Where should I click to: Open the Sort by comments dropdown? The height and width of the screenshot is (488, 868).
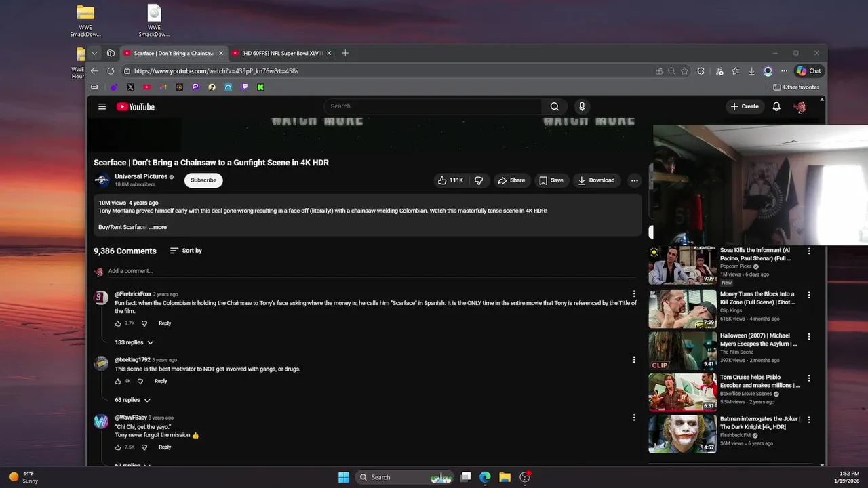point(186,251)
